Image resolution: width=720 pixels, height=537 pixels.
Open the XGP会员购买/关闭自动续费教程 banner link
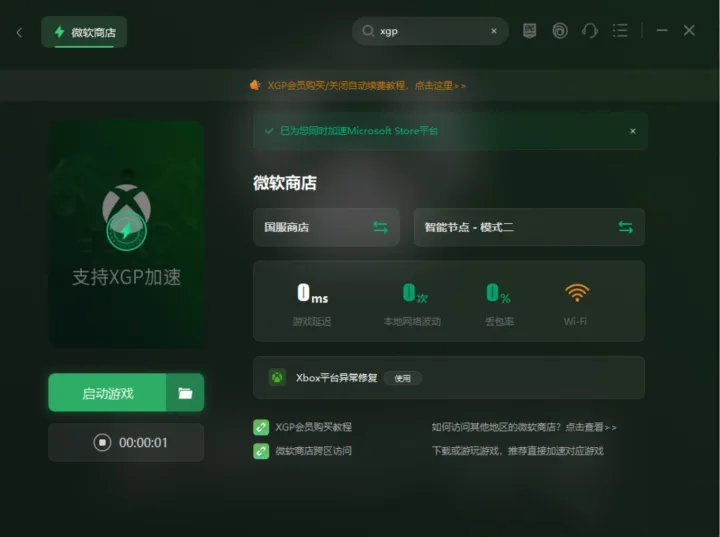pos(366,85)
